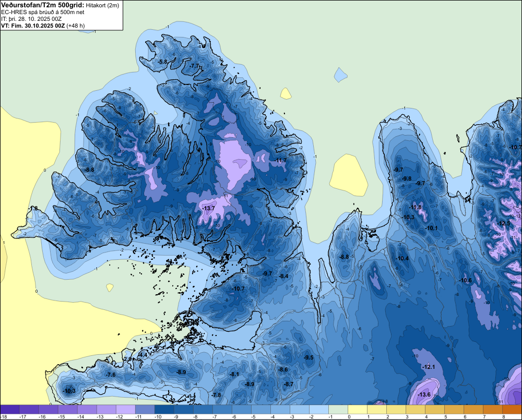The image size is (522, 420).
Task: Click the 'Hitakort (2m)' label
Action: (102, 5)
